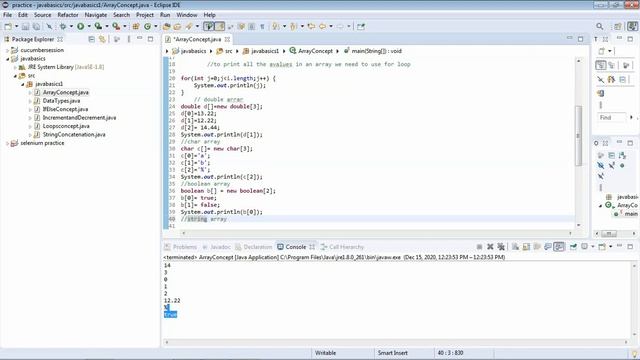
Task: Open DataTypes.java in Package Explorer
Action: tap(61, 101)
